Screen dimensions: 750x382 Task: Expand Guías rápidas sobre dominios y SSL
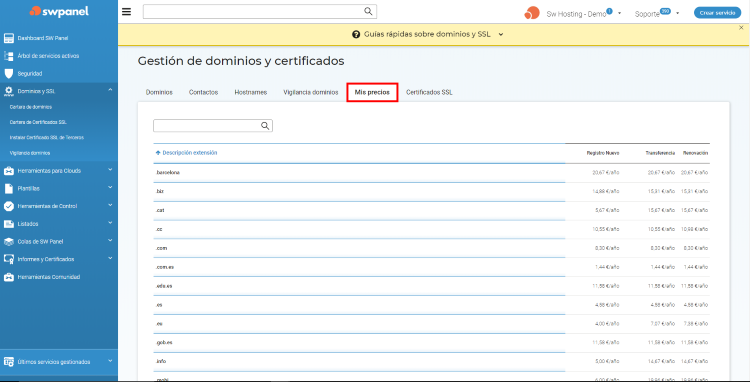click(x=501, y=34)
